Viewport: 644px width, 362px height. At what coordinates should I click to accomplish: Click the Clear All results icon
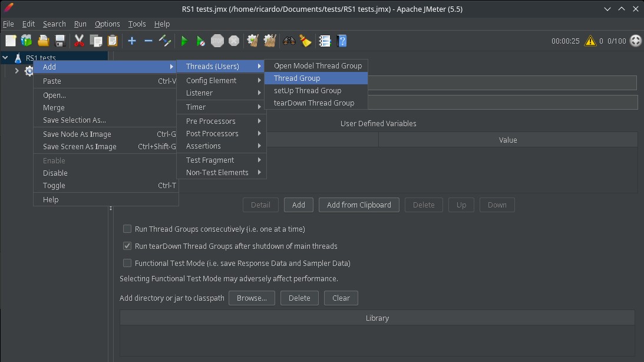coord(270,41)
